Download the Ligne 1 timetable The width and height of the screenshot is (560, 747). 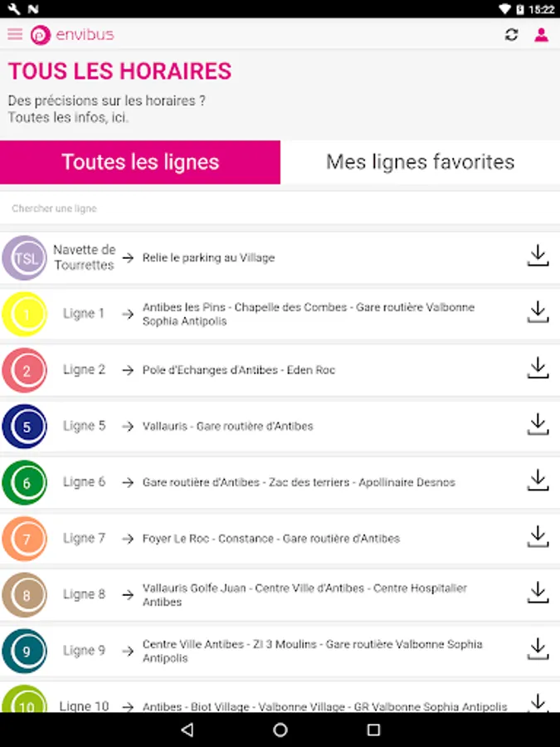click(x=538, y=312)
